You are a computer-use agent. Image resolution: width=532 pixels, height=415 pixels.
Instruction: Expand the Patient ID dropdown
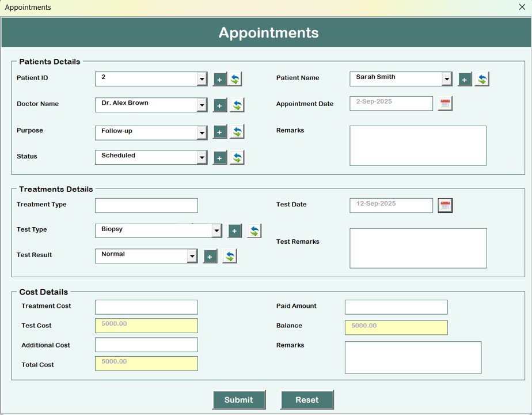click(202, 79)
